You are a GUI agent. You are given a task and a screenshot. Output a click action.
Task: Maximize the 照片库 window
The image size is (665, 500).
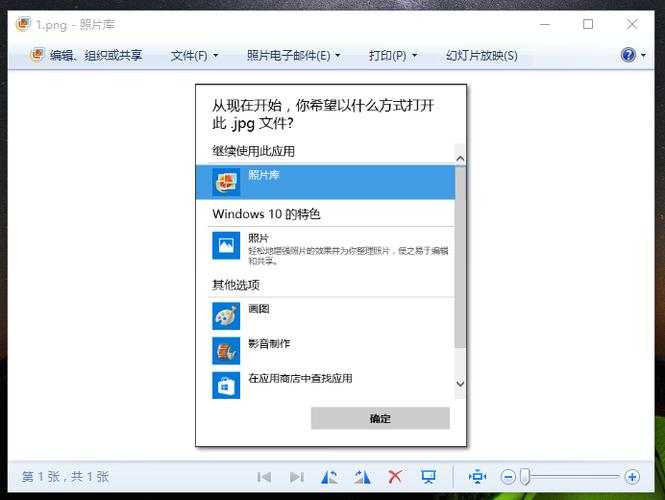(588, 24)
